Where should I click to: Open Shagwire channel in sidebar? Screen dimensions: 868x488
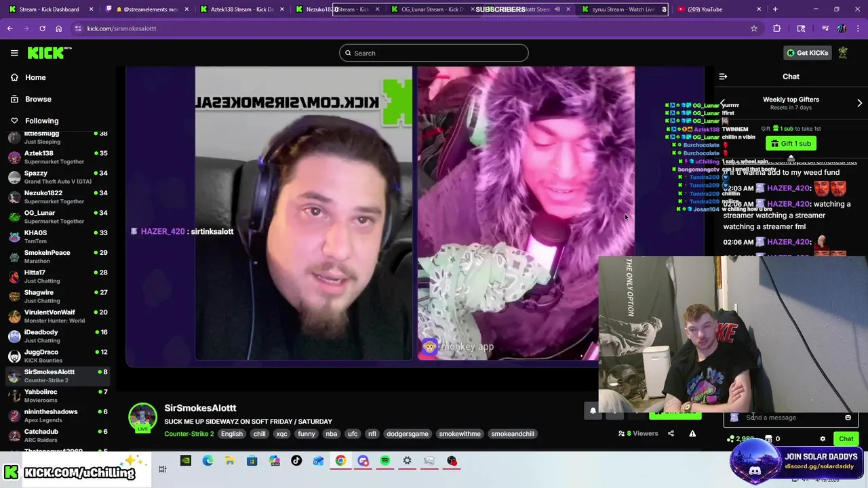pos(58,296)
